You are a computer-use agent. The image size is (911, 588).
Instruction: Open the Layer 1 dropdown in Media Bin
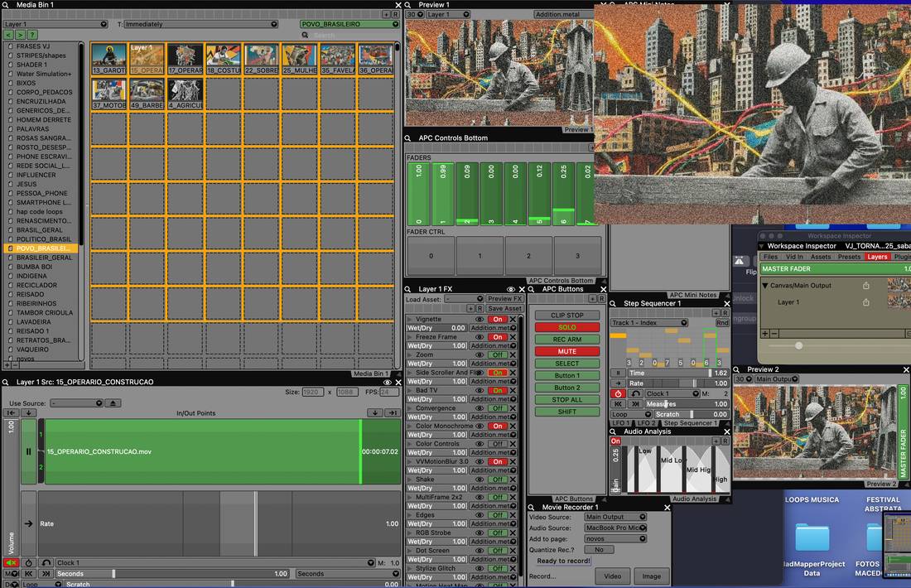tap(55, 24)
